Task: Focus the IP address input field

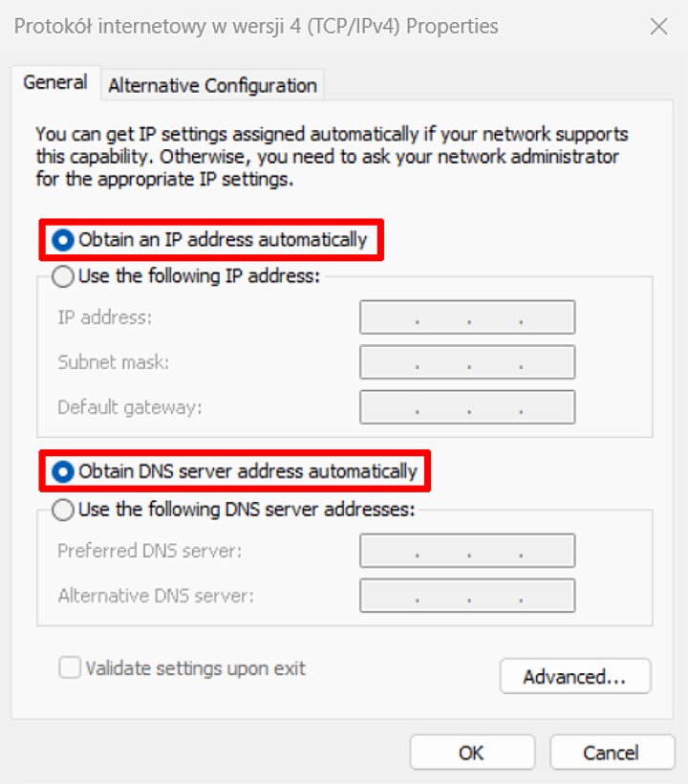Action: click(466, 316)
